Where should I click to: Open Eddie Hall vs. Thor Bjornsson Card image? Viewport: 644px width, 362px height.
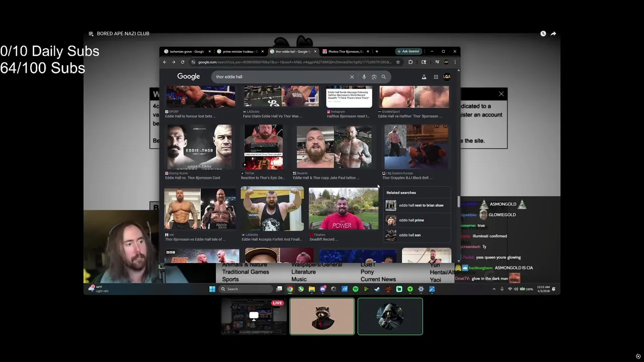pos(200,147)
